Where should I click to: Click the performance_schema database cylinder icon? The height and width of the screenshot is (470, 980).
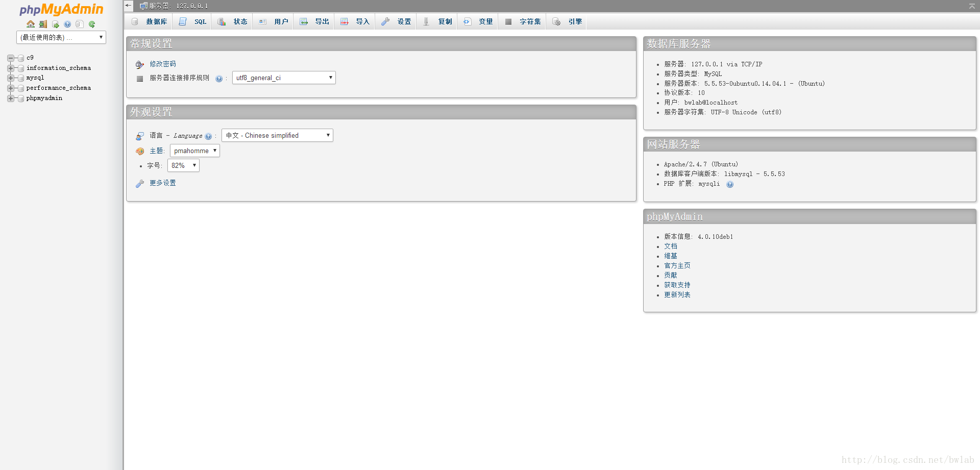(21, 88)
